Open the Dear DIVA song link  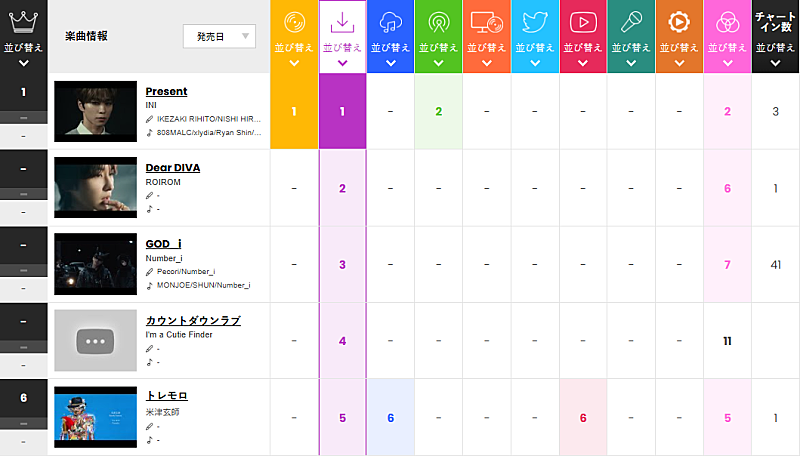coord(172,167)
